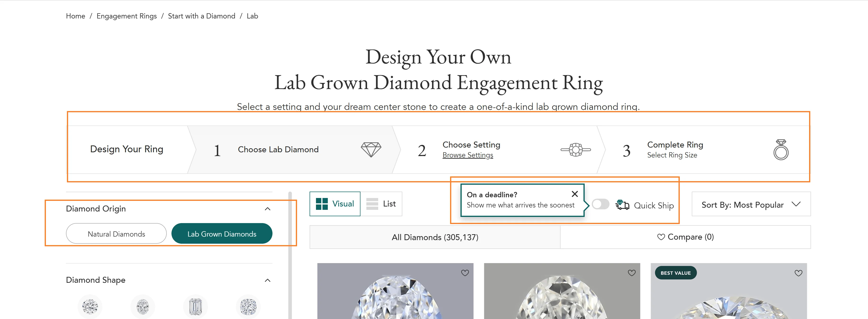Click the filter sidebar scrollbar
The width and height of the screenshot is (868, 319).
[x=290, y=255]
